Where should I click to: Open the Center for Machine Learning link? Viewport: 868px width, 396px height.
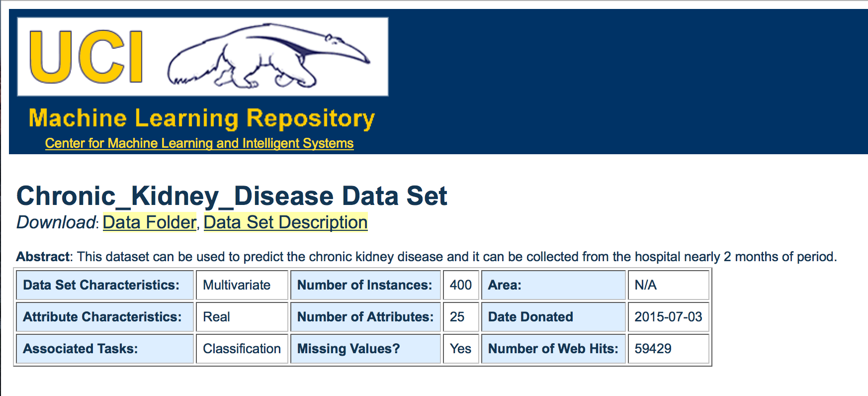point(199,143)
